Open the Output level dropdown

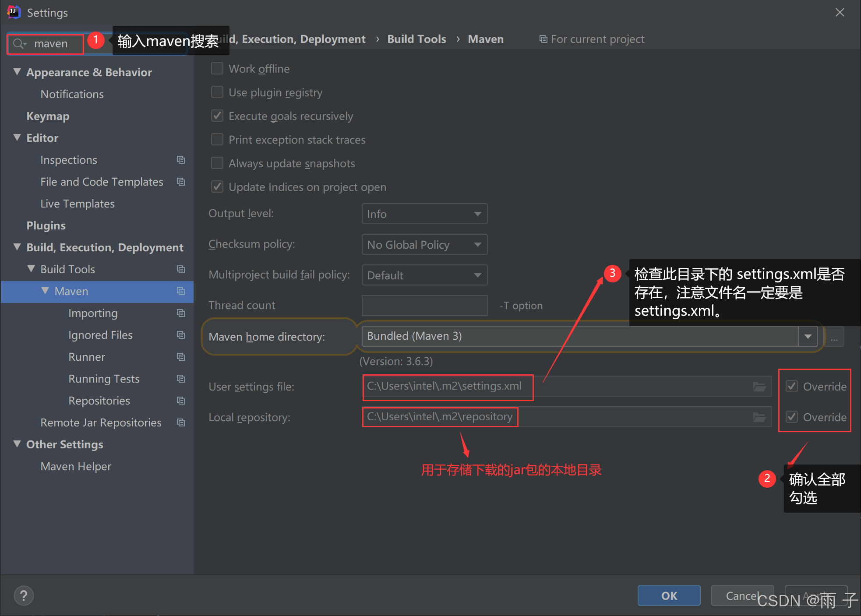(x=424, y=214)
